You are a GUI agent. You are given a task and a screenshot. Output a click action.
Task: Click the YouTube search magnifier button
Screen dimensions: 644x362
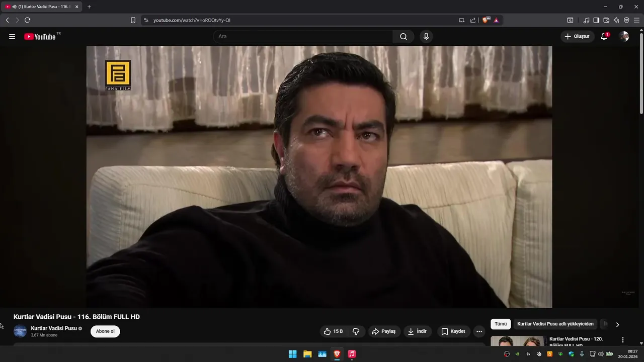click(x=404, y=37)
